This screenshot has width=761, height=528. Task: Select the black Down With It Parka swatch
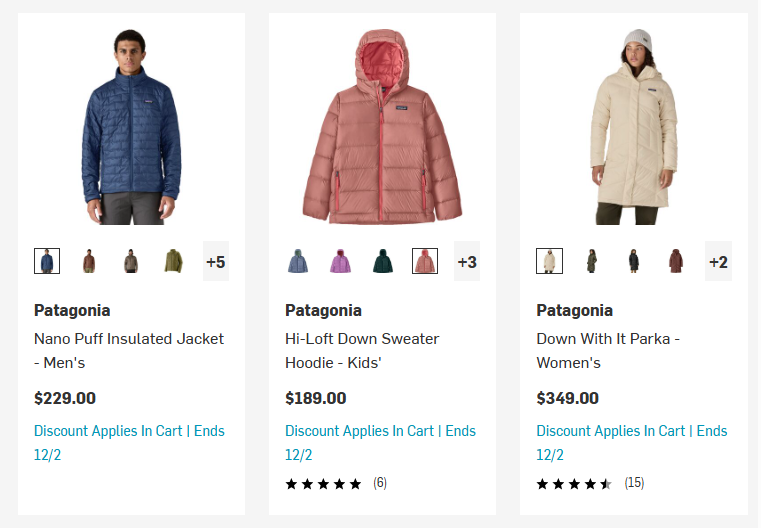tap(634, 262)
